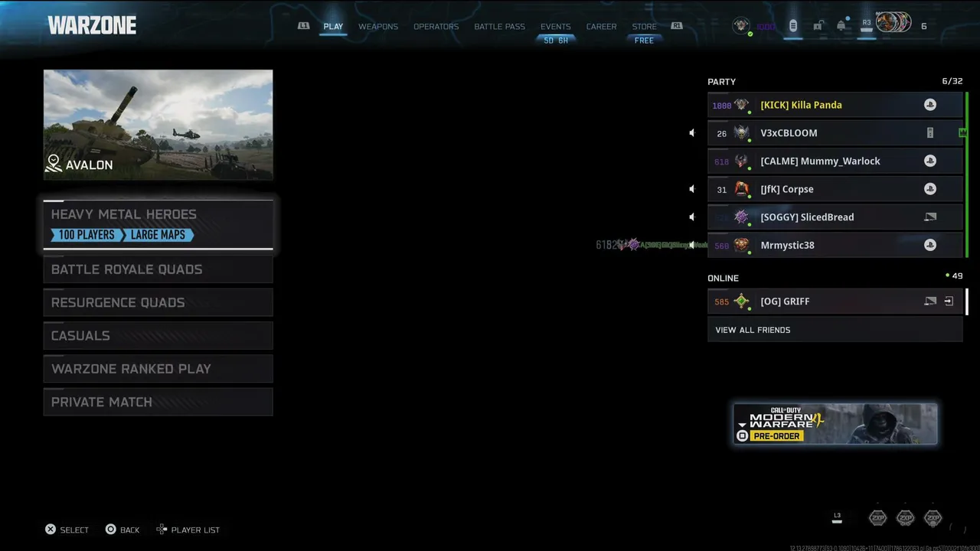Click GRIFF's green rank emblem

741,302
